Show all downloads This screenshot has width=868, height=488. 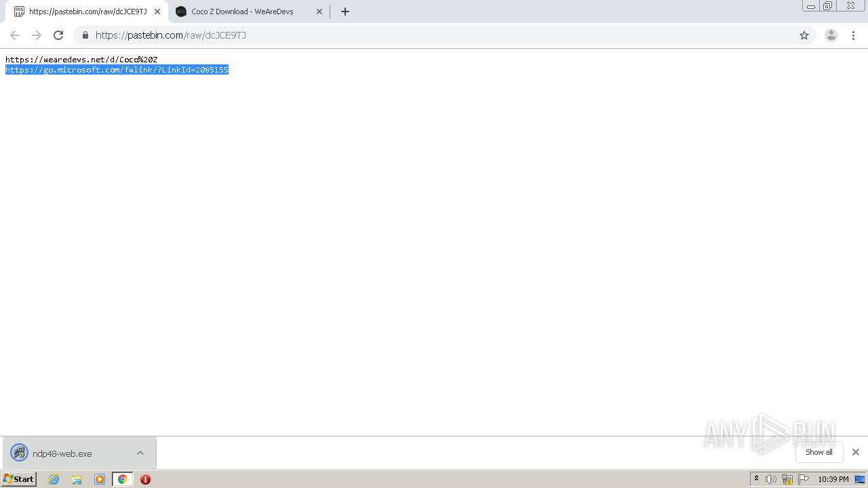pos(819,452)
